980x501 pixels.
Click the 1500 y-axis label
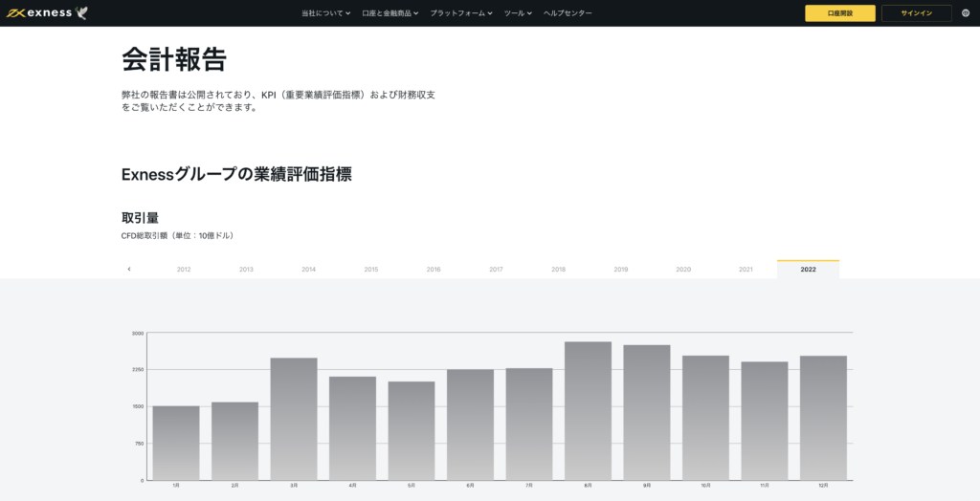pos(138,406)
